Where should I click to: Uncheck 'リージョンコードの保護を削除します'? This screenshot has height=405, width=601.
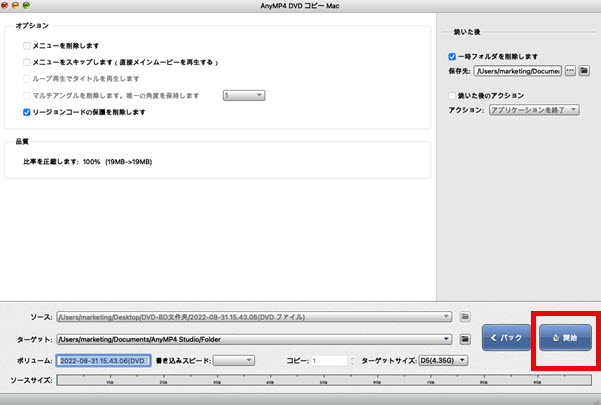(26, 112)
